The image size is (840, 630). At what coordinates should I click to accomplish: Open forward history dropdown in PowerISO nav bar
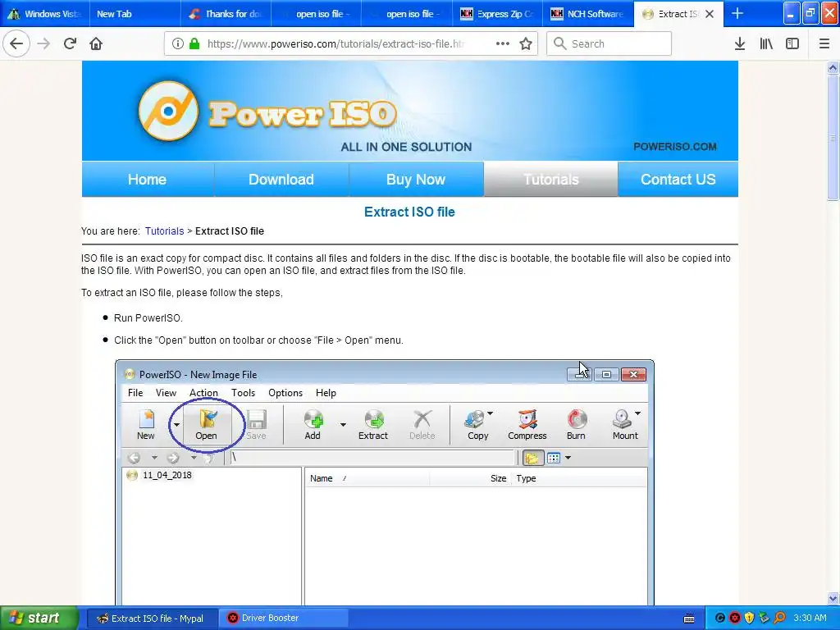(194, 458)
